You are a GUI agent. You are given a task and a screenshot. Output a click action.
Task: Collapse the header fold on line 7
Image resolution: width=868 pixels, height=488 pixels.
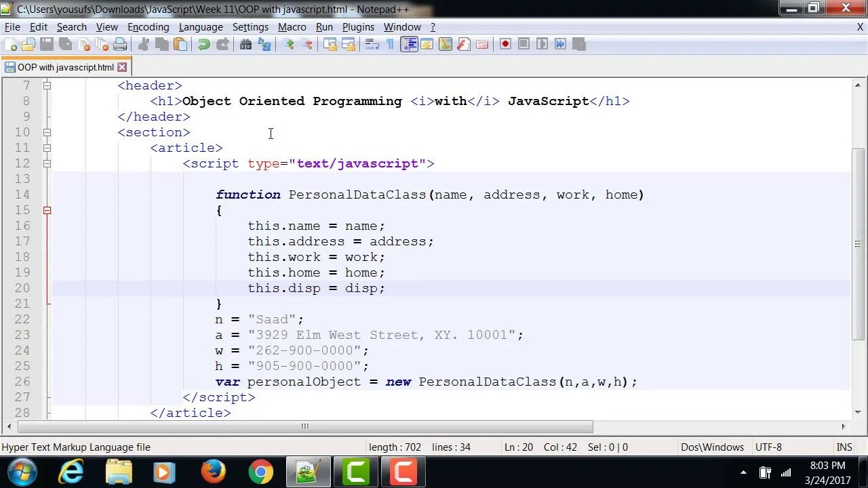(x=47, y=85)
